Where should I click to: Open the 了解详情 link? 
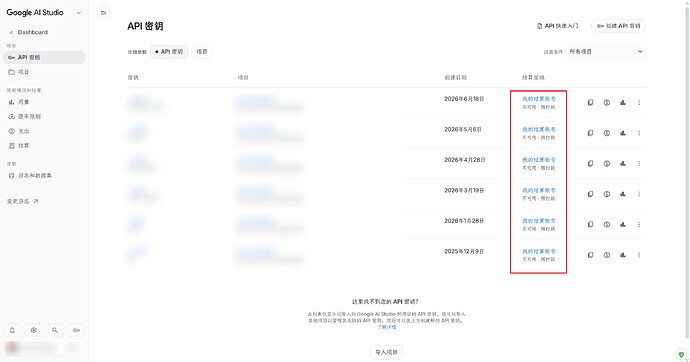tap(386, 327)
